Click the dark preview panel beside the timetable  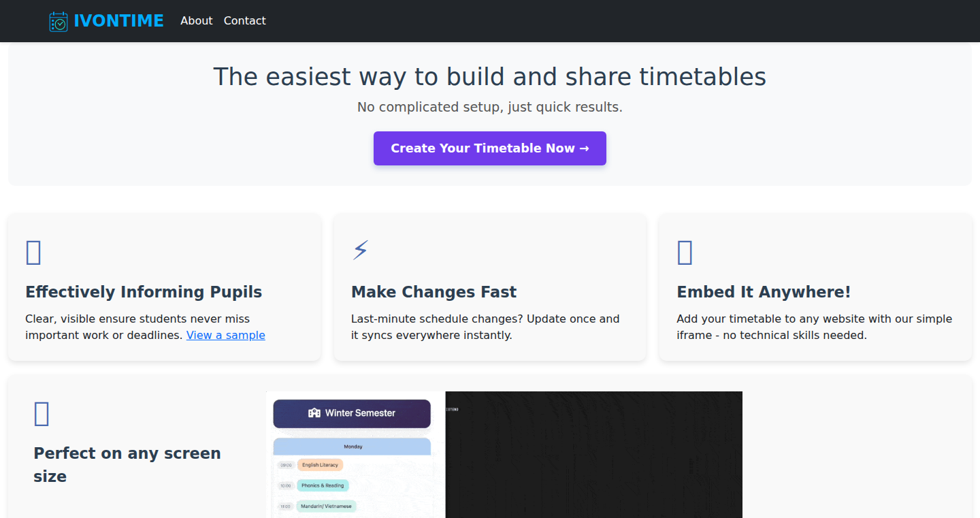pyautogui.click(x=594, y=455)
